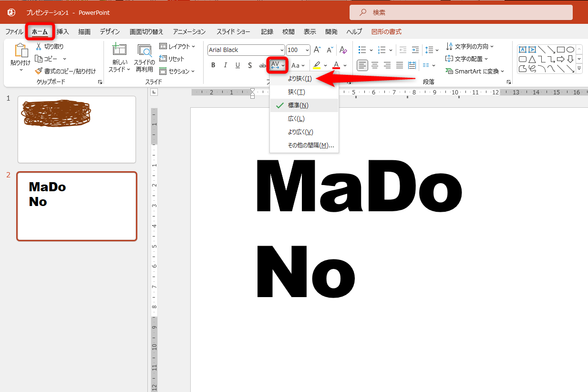Click the Paste clipboard icon
This screenshot has width=588, height=392.
click(x=21, y=51)
